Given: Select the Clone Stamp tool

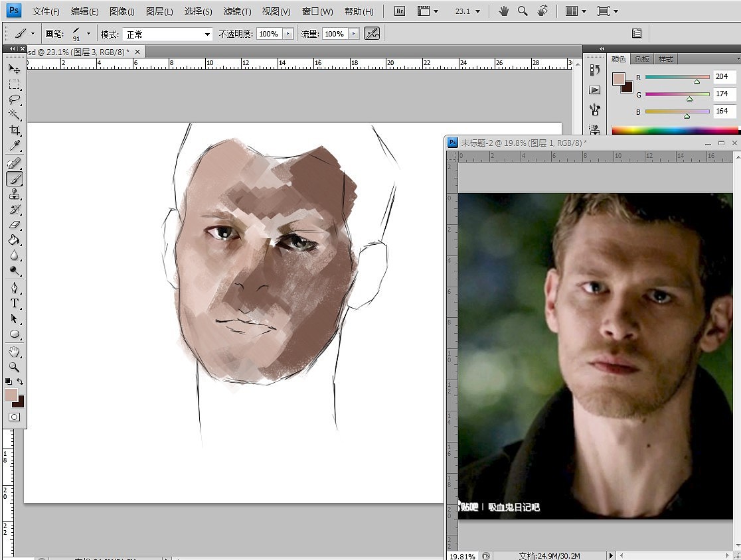Looking at the screenshot, I should tap(14, 194).
